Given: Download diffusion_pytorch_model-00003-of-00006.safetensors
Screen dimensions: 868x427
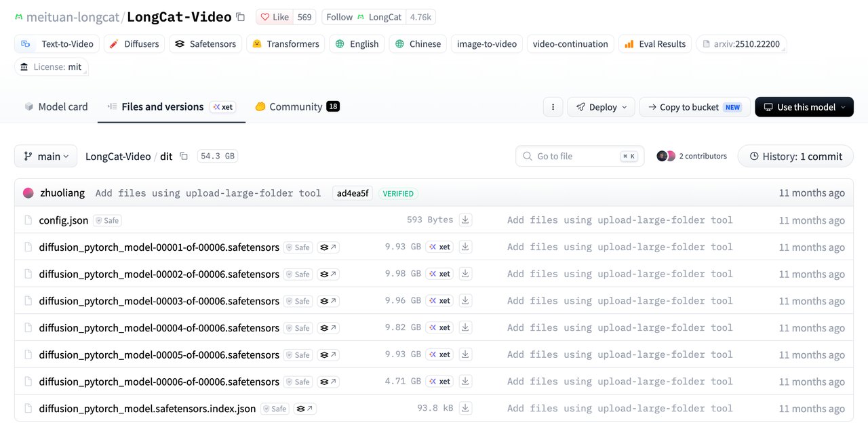Looking at the screenshot, I should (x=465, y=300).
